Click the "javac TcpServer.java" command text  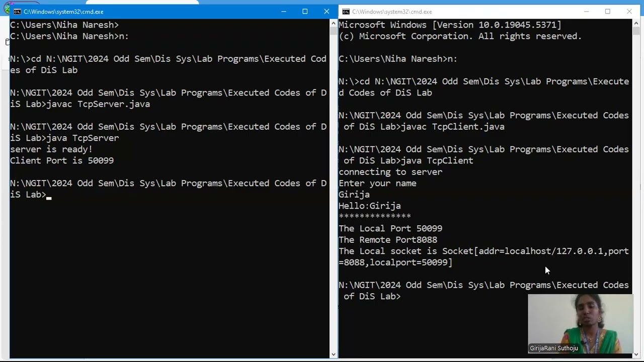(98, 104)
